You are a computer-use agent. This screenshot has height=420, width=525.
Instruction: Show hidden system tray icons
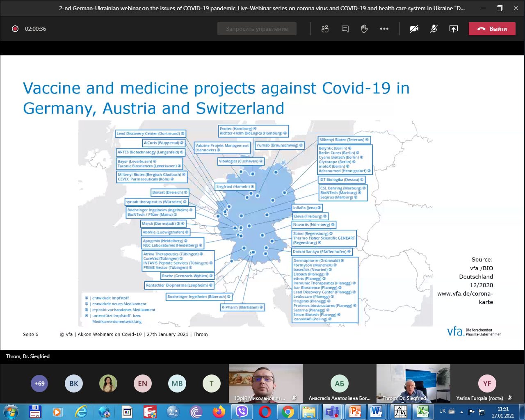tap(461, 411)
